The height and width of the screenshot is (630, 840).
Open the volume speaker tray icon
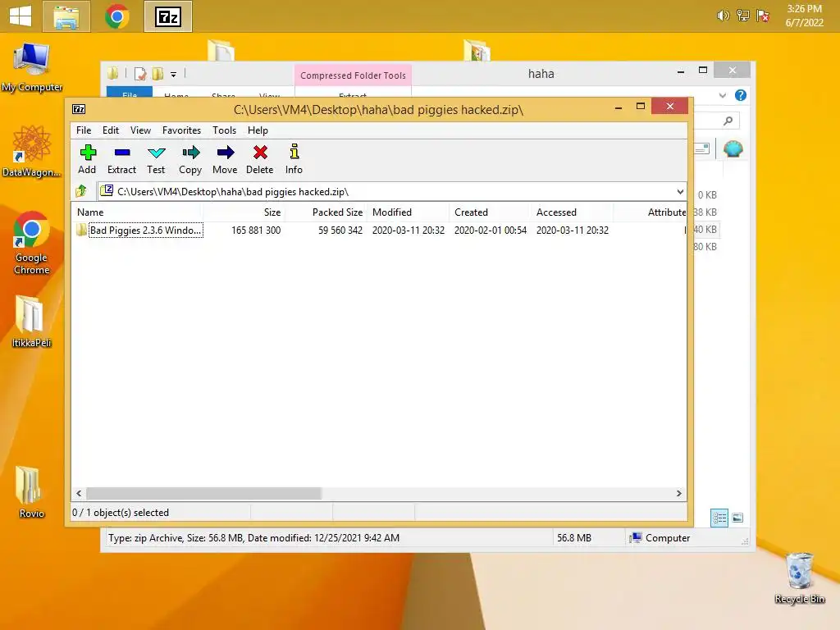[723, 16]
